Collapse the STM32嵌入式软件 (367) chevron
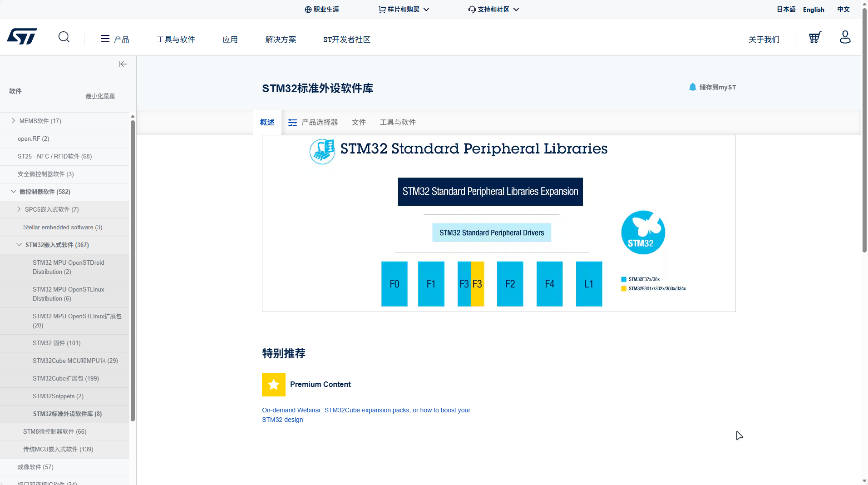 pyautogui.click(x=19, y=245)
